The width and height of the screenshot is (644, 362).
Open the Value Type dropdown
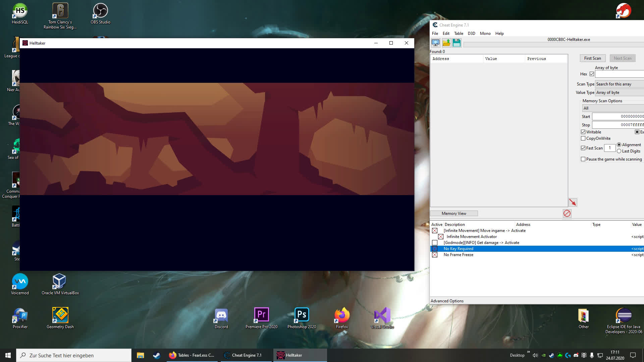click(620, 93)
